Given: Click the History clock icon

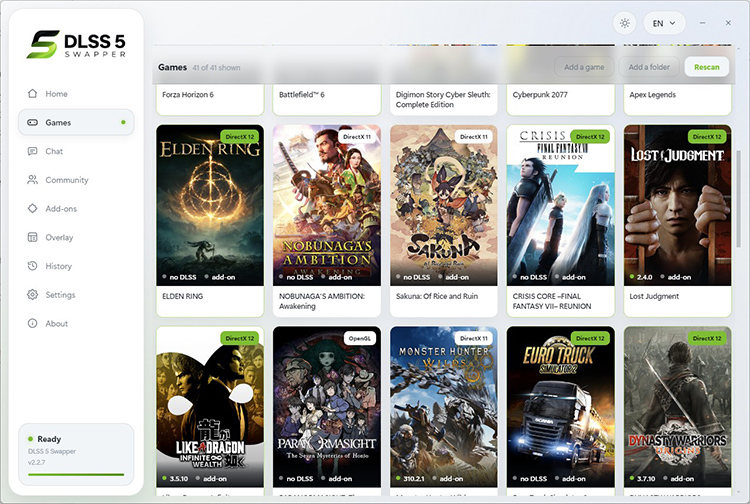Looking at the screenshot, I should [32, 266].
